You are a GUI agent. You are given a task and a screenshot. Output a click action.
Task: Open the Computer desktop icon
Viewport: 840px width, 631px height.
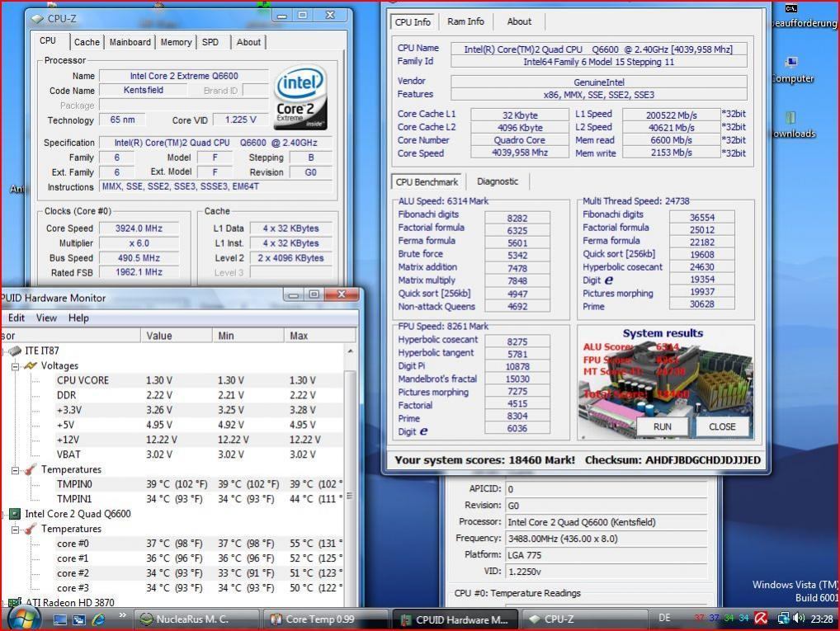pos(792,69)
